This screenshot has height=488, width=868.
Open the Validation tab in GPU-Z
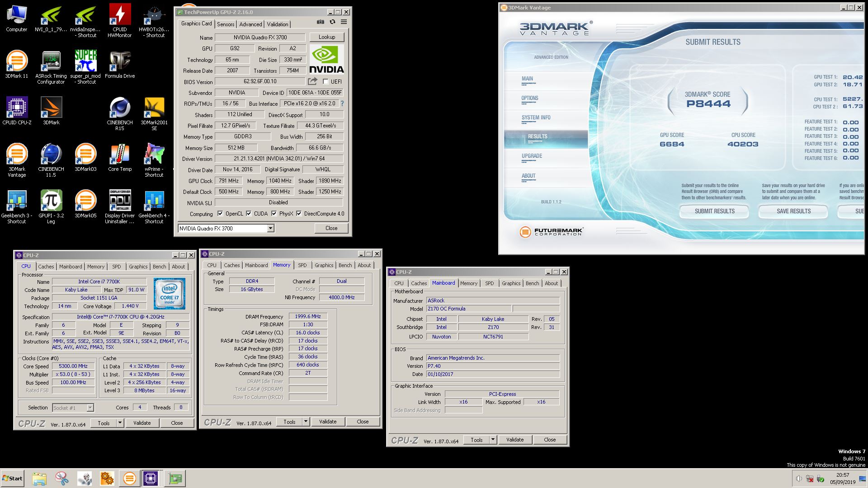tap(277, 24)
